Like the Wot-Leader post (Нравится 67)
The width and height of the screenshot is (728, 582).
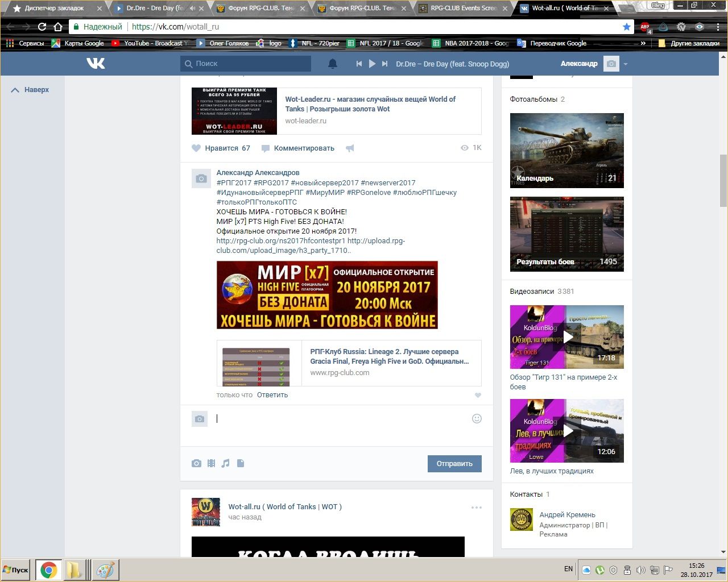[x=221, y=148]
